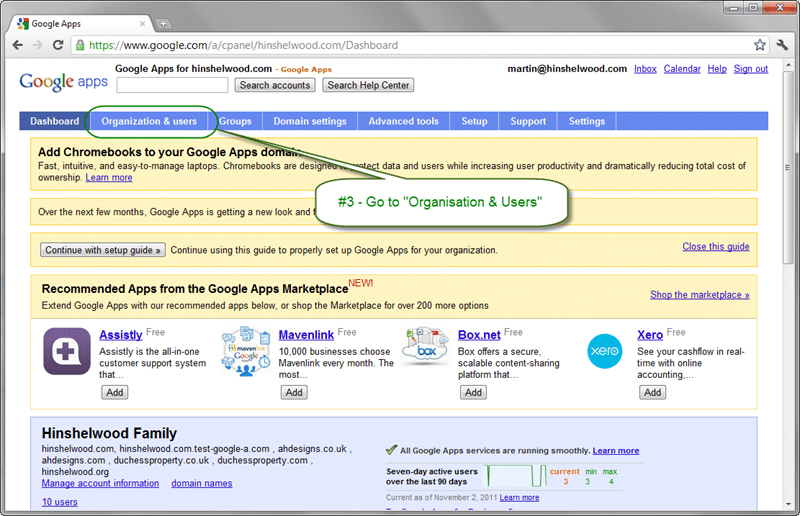This screenshot has height=516, width=800.
Task: Click the domain names link
Action: [202, 483]
